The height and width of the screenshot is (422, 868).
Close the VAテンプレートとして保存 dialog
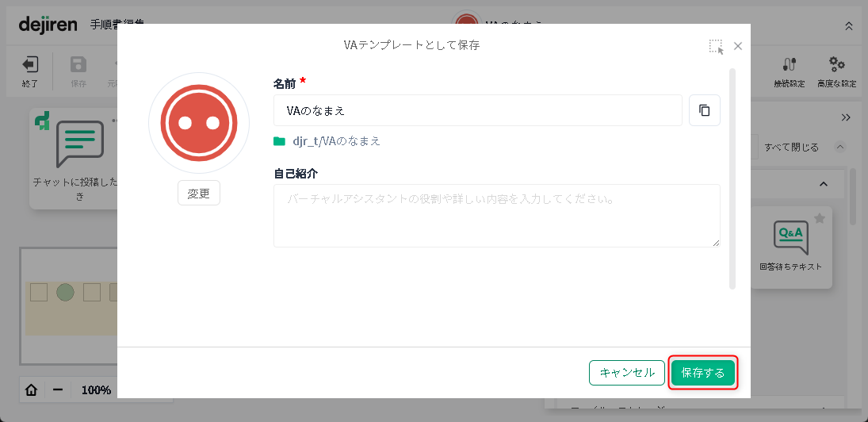(x=738, y=46)
